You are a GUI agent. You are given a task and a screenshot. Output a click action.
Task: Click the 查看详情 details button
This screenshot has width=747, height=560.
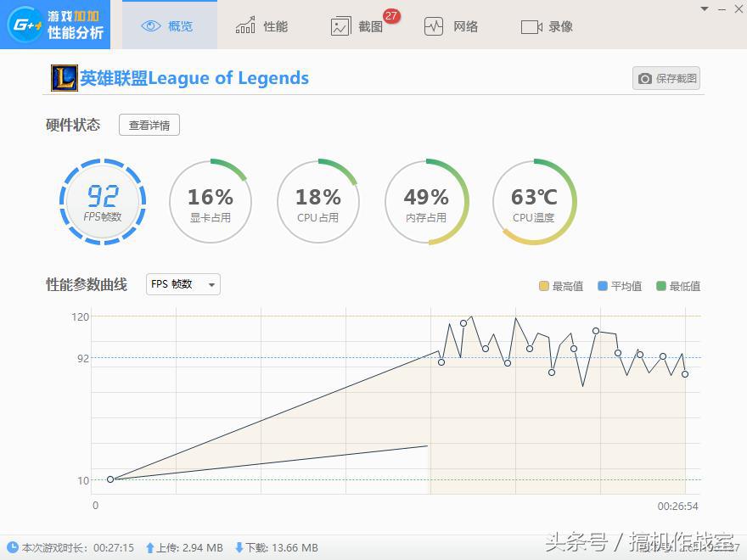coord(149,125)
